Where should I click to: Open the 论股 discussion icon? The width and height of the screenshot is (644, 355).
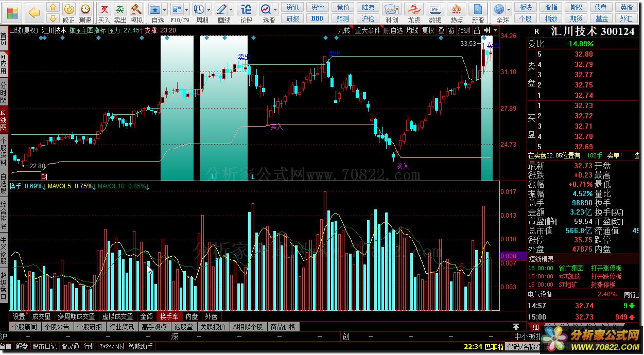tap(247, 13)
